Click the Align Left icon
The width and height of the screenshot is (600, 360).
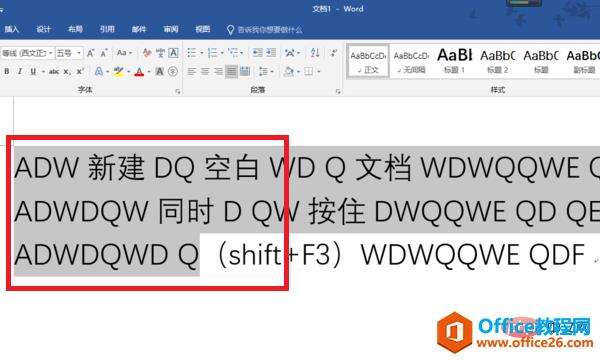click(192, 71)
